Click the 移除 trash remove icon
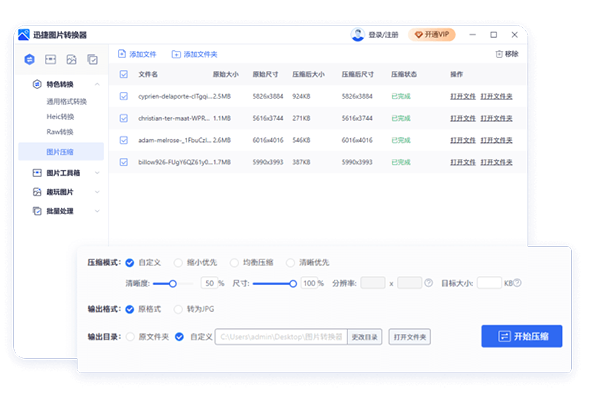Viewport: 600px width, 393px height. (499, 54)
